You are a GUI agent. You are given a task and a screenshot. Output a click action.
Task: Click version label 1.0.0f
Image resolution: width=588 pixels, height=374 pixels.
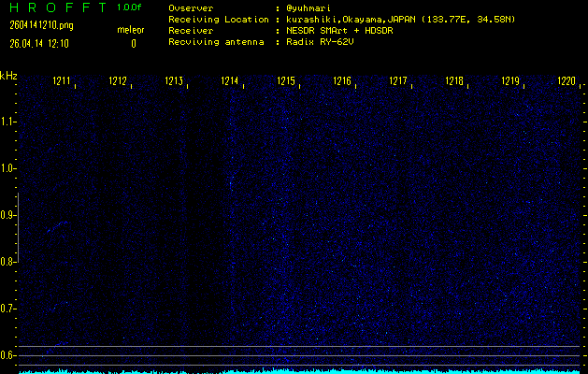click(x=129, y=7)
